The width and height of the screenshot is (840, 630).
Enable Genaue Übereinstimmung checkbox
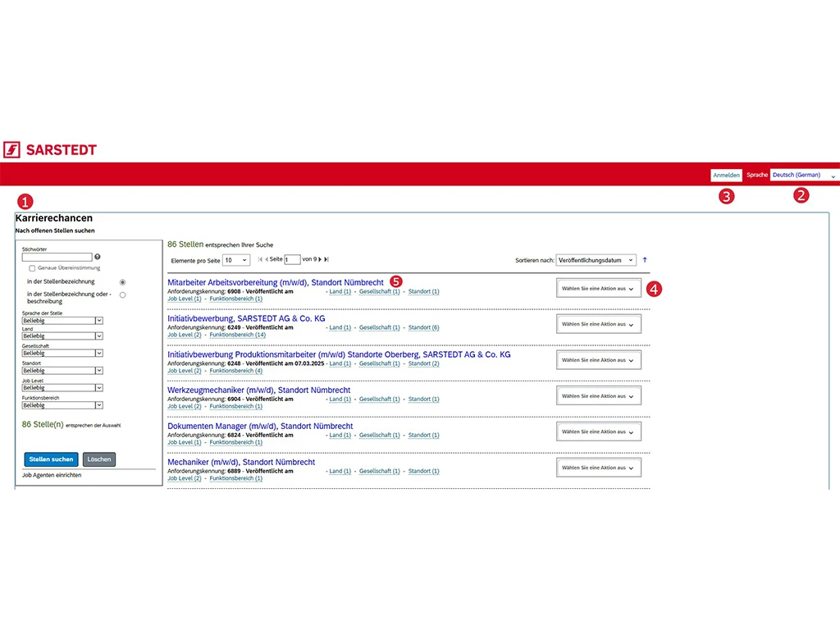(32, 268)
